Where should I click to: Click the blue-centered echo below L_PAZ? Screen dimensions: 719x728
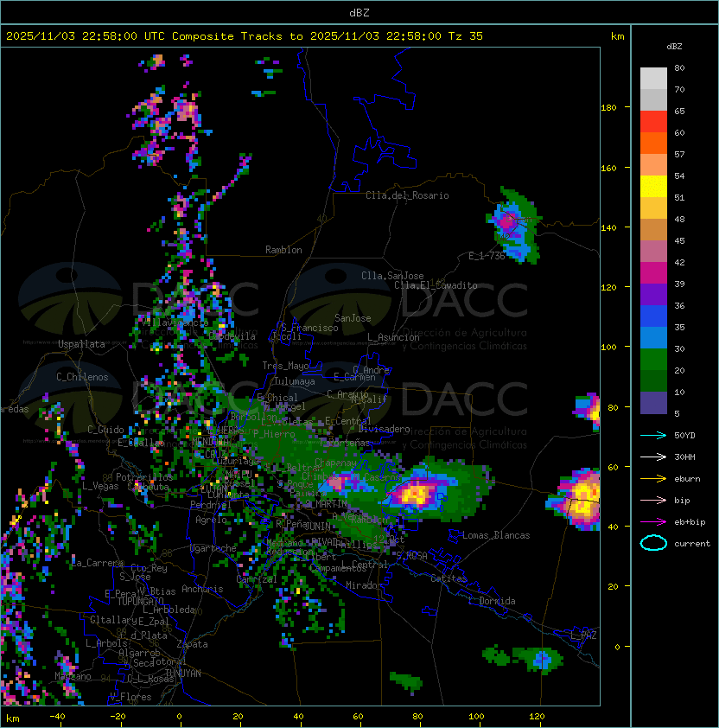tap(538, 660)
